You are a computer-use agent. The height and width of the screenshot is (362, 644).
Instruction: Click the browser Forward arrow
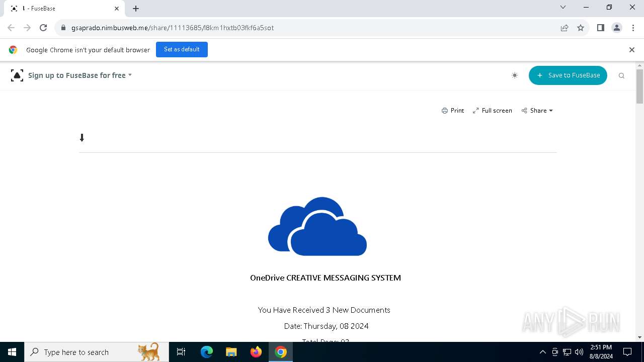click(x=27, y=28)
